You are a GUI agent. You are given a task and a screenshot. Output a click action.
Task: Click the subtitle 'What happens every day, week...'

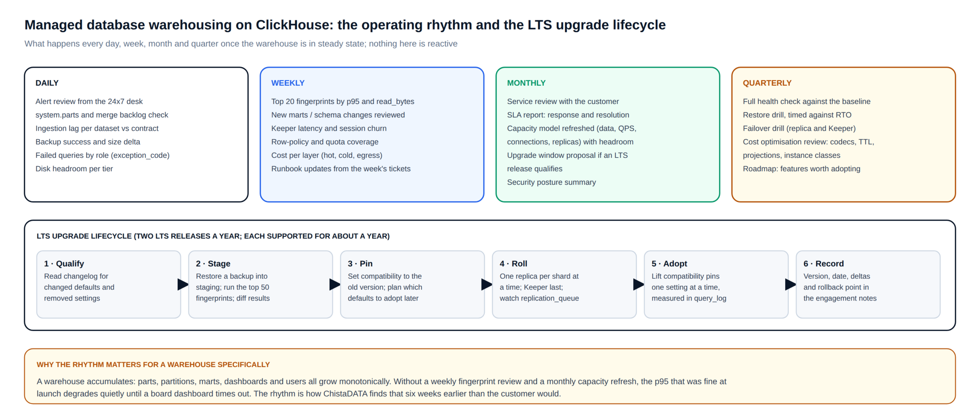pos(241,44)
